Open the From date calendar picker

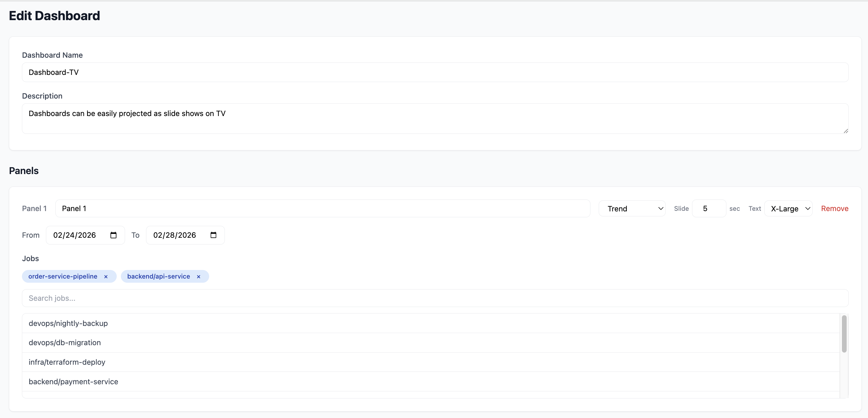(113, 235)
